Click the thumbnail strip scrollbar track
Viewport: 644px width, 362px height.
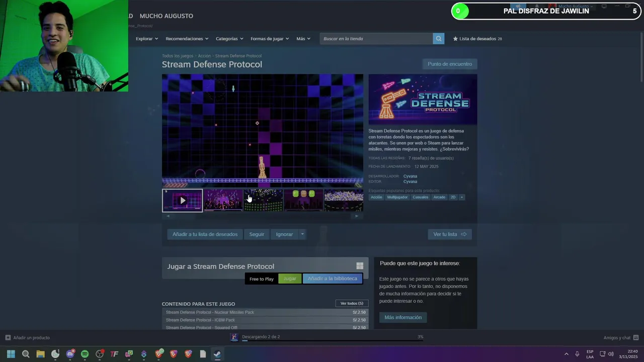pos(262,216)
